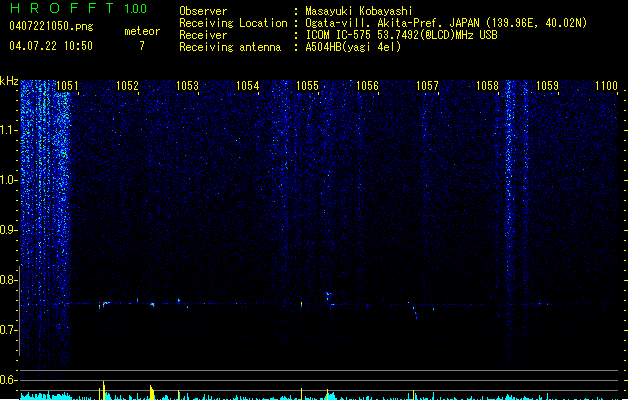This screenshot has height=400, width=629.
Task: Click the 1054 time marker
Action: 248,86
